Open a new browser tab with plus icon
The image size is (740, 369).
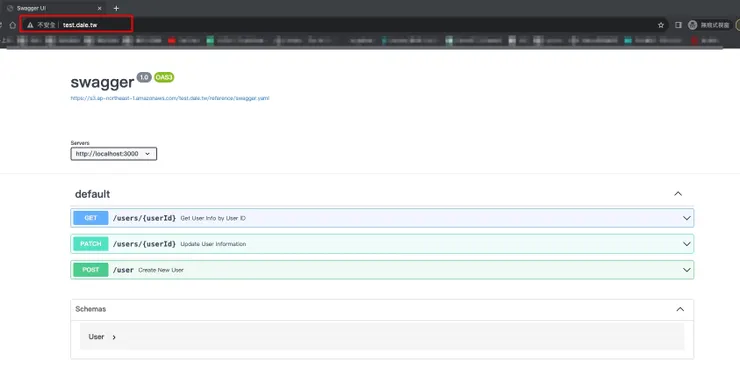point(116,8)
